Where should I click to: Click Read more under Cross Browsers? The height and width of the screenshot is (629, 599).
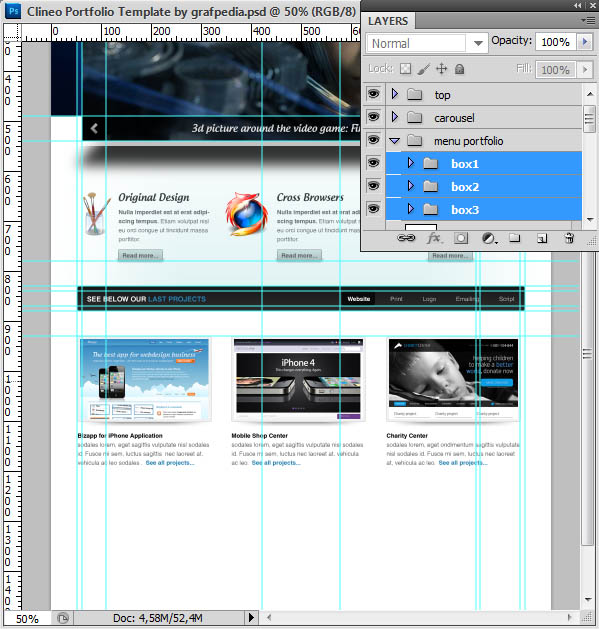[299, 256]
